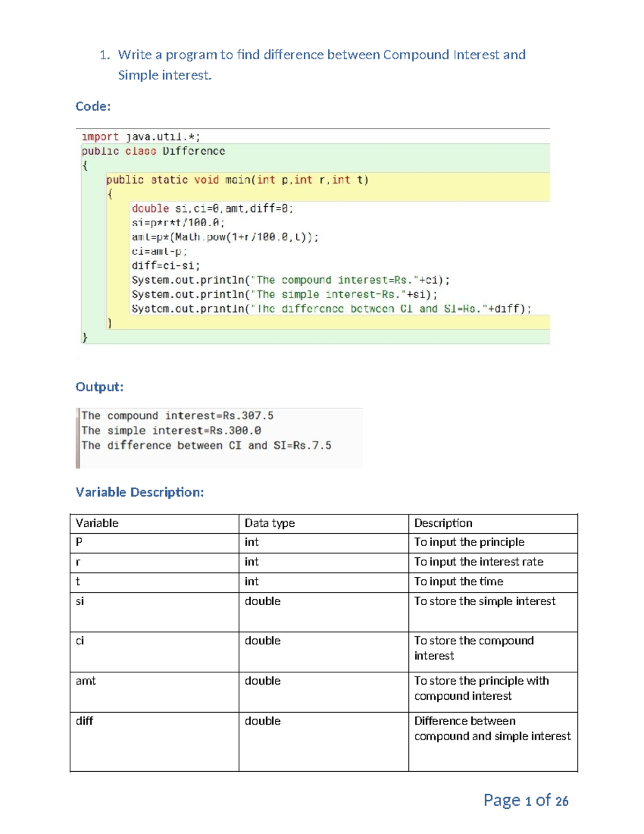Screen dimensions: 644x834
Task: Click output 'The compound interest=Rs.307.5'
Action: coord(177,416)
